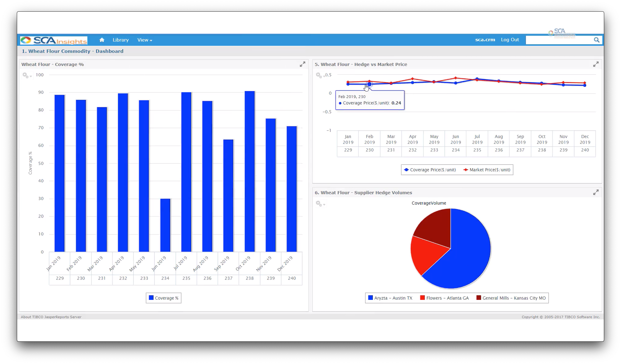Maximize the Supplier Hedge Volumes panel
The height and width of the screenshot is (364, 621).
pos(596,192)
